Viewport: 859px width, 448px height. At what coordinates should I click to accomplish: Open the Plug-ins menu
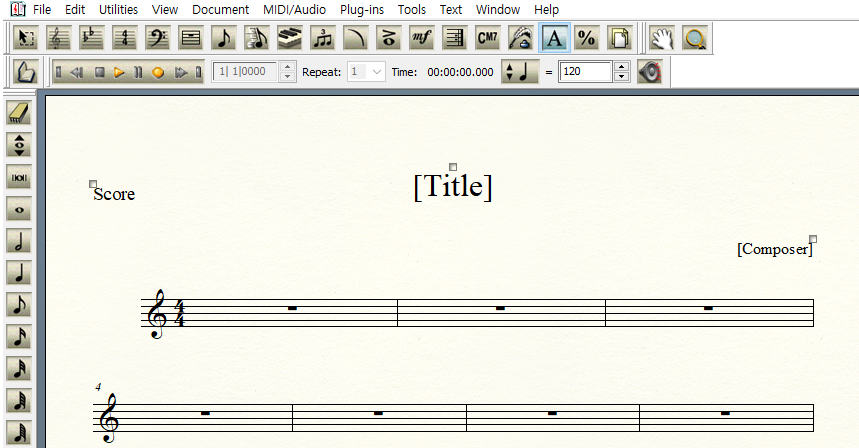(x=362, y=9)
